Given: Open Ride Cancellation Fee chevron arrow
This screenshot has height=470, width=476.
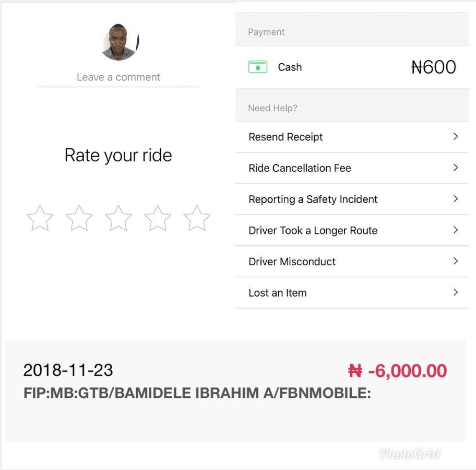Looking at the screenshot, I should pos(456,168).
